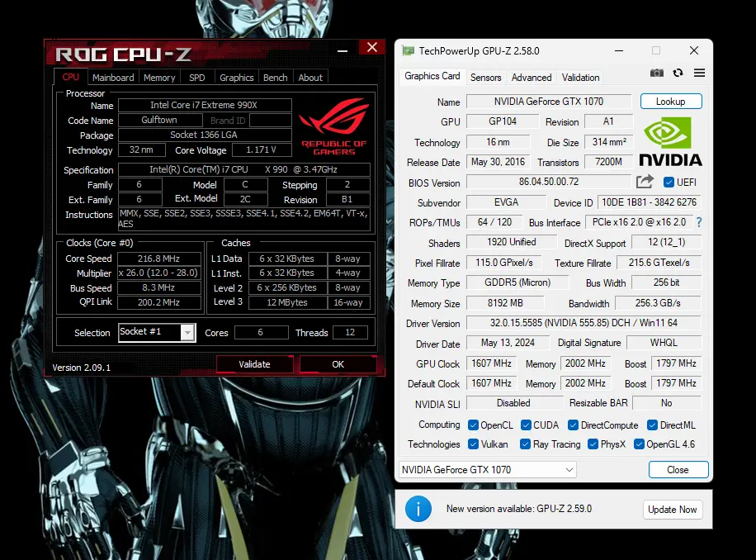Close the ROG CPU-Z window
Image resolution: width=756 pixels, height=560 pixels.
[x=371, y=47]
